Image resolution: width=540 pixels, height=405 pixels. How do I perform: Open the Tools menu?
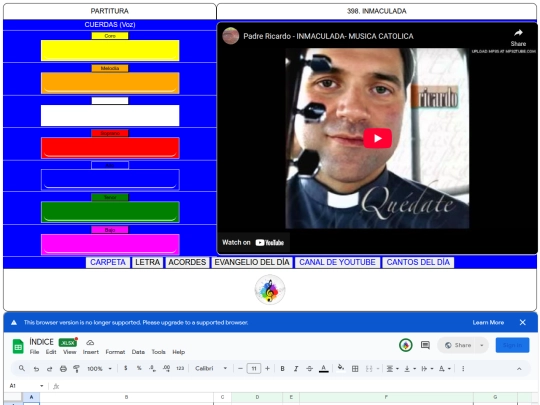click(x=158, y=352)
